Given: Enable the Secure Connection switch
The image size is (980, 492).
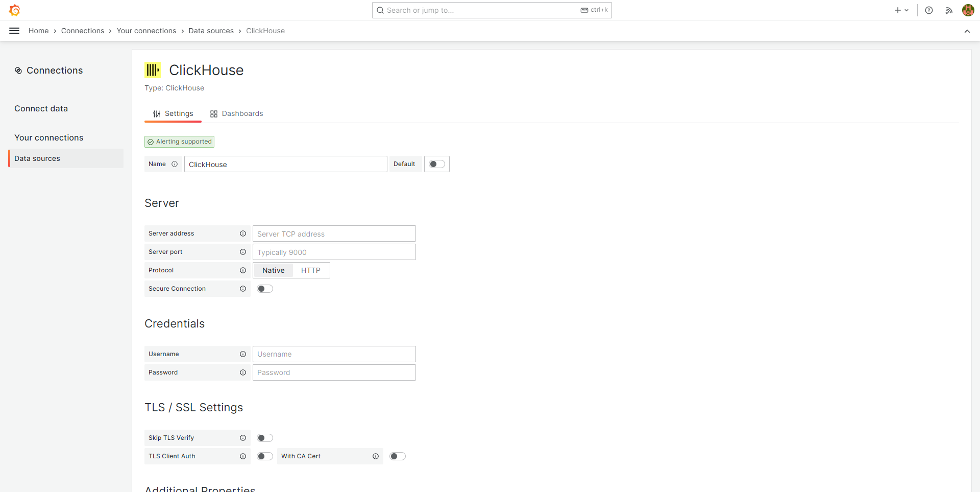Looking at the screenshot, I should pyautogui.click(x=265, y=289).
